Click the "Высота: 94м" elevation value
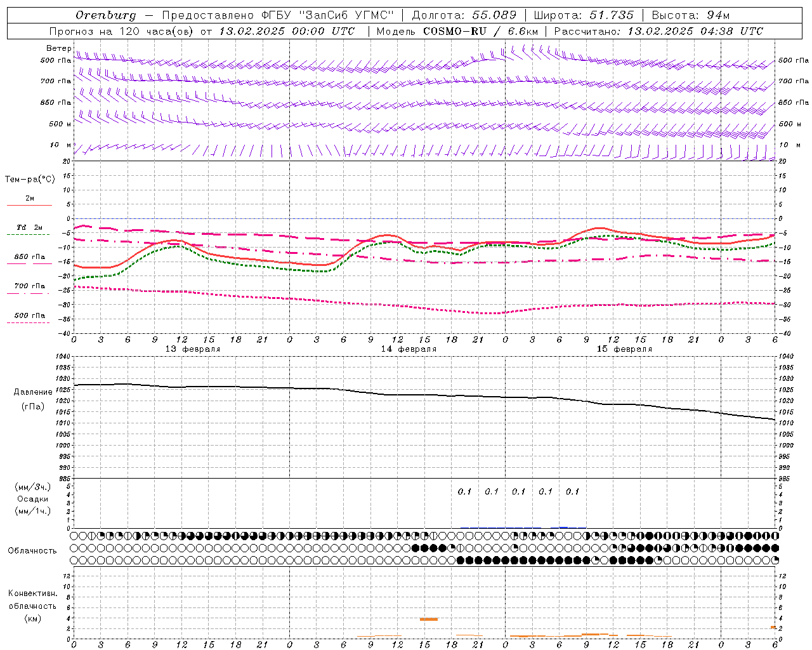Viewport: 812px width, 650px height. 691,15
